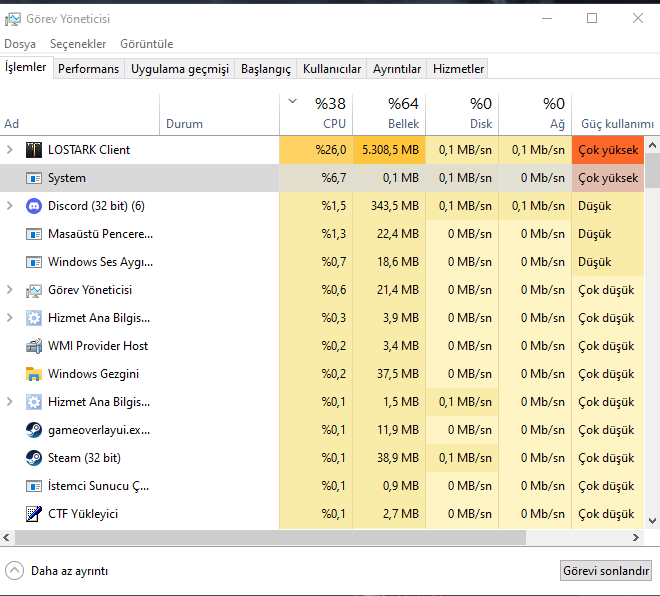Image resolution: width=660 pixels, height=596 pixels.
Task: Switch to the Performans tab
Action: point(88,69)
